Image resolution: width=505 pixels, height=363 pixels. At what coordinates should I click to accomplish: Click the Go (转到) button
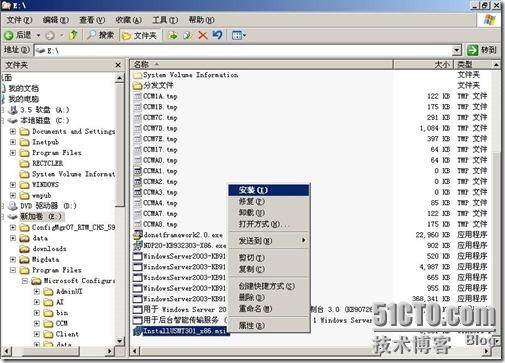(482, 50)
